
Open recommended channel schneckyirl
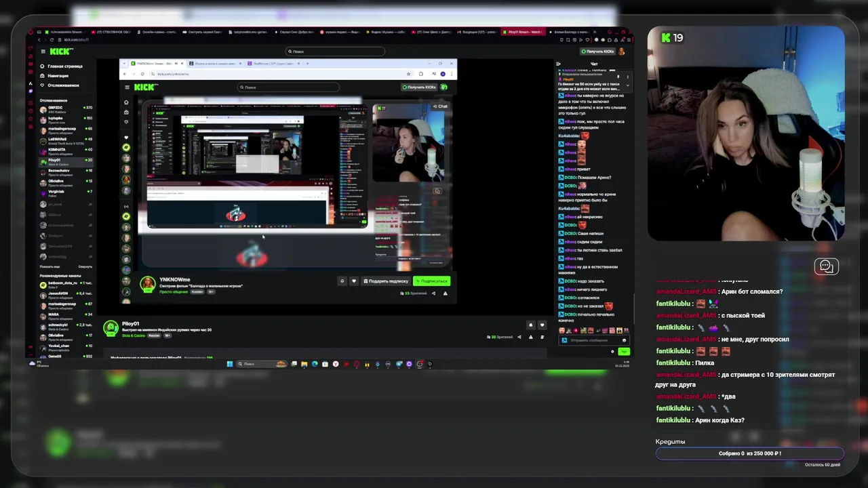(66, 325)
